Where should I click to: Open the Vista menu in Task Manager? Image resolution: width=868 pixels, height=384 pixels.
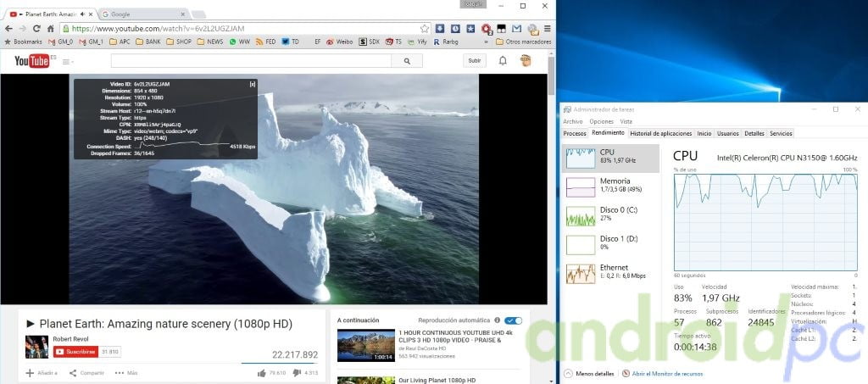pyautogui.click(x=626, y=122)
